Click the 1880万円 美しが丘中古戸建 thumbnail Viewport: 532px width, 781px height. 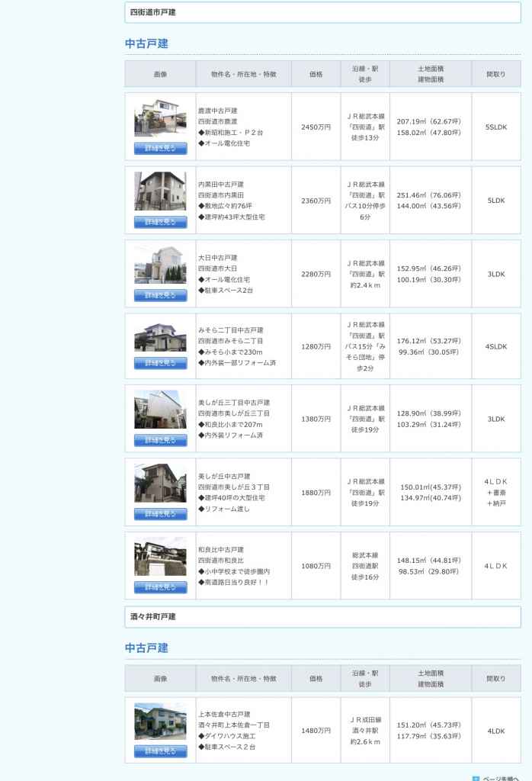point(160,484)
